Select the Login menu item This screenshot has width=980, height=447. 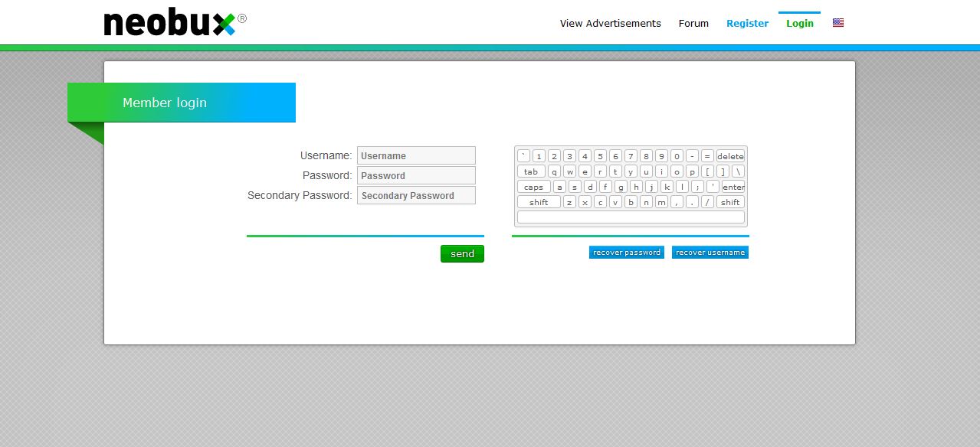coord(800,23)
